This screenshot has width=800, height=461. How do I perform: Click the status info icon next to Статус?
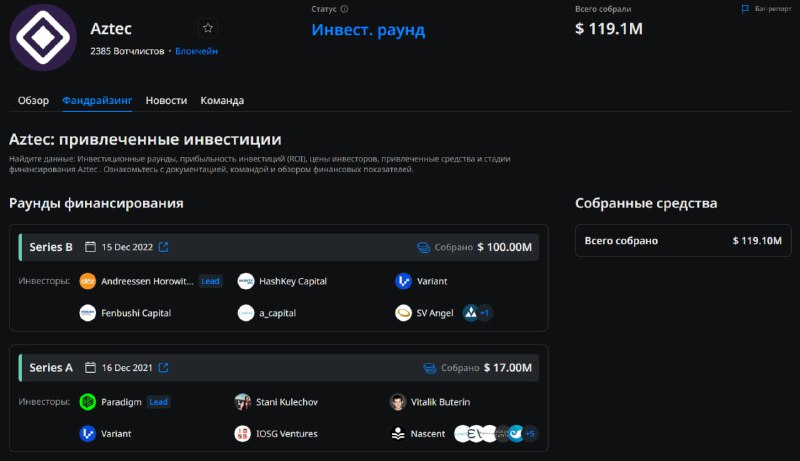pos(344,9)
